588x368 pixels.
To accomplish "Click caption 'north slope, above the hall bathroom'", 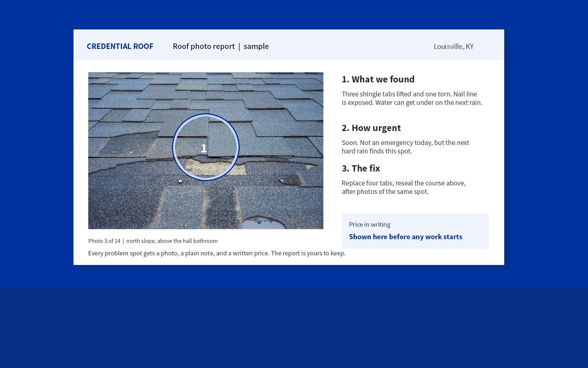I will [172, 241].
